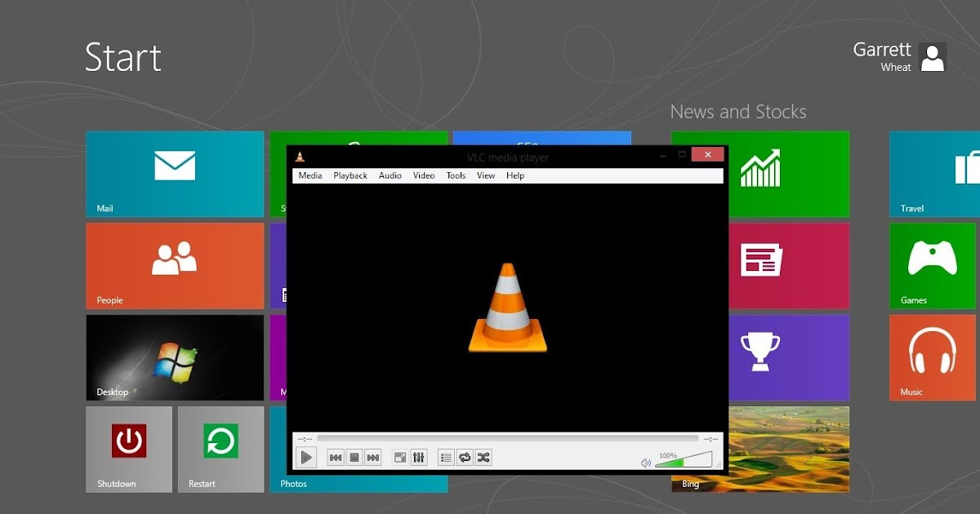Stop playback in VLC
Screen dimensions: 980x514
pos(354,458)
